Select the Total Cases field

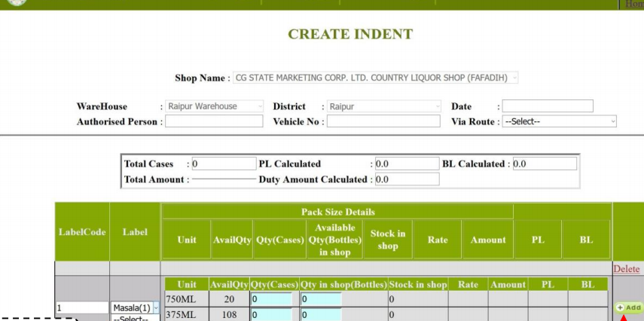tap(224, 164)
